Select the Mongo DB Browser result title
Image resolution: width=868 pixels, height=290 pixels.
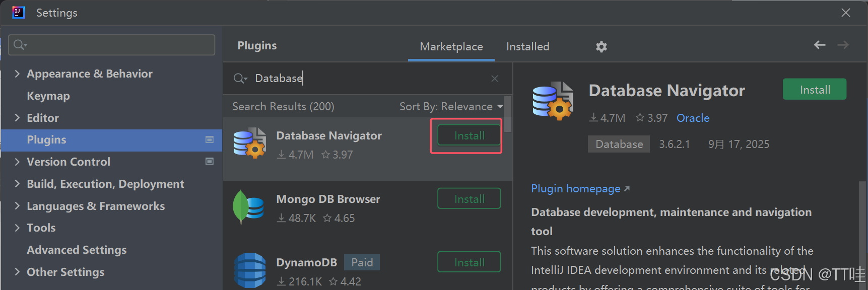(328, 199)
